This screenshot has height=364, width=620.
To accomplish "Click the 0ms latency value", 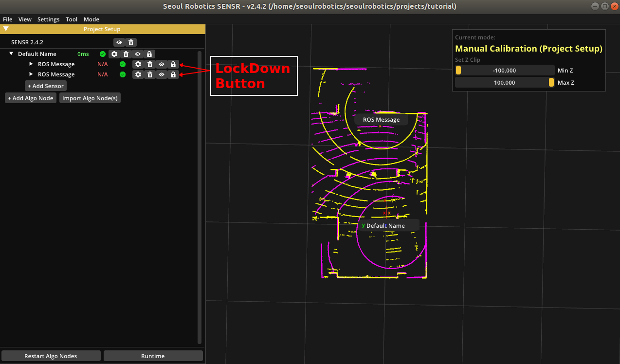I will click(x=83, y=54).
